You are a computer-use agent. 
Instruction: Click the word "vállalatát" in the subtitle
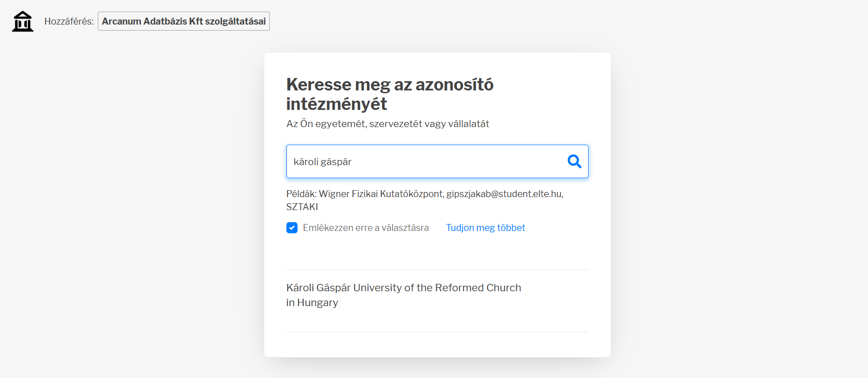[468, 124]
